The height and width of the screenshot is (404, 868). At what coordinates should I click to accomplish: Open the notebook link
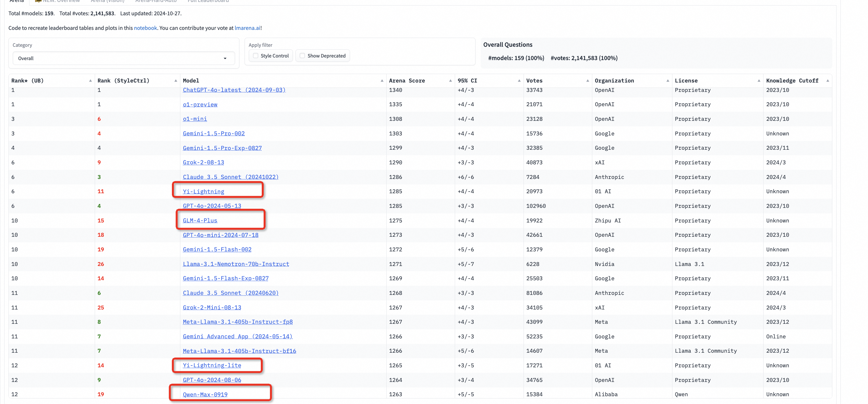pos(145,28)
